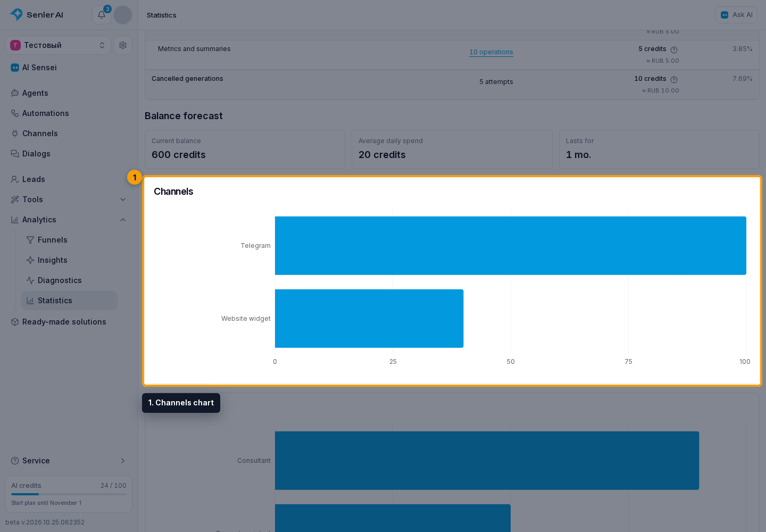Image resolution: width=766 pixels, height=532 pixels.
Task: Click the "3.85%" percentage value
Action: coord(743,49)
